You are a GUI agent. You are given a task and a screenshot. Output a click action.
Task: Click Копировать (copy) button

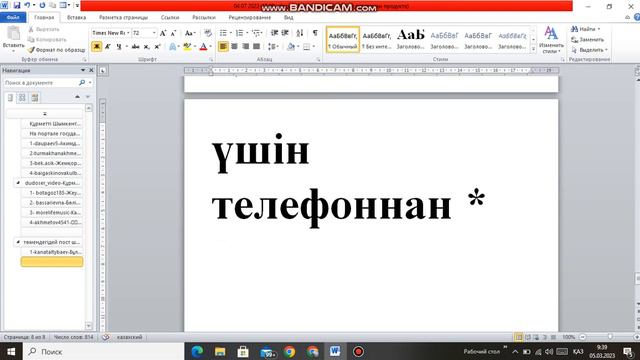pyautogui.click(x=47, y=40)
